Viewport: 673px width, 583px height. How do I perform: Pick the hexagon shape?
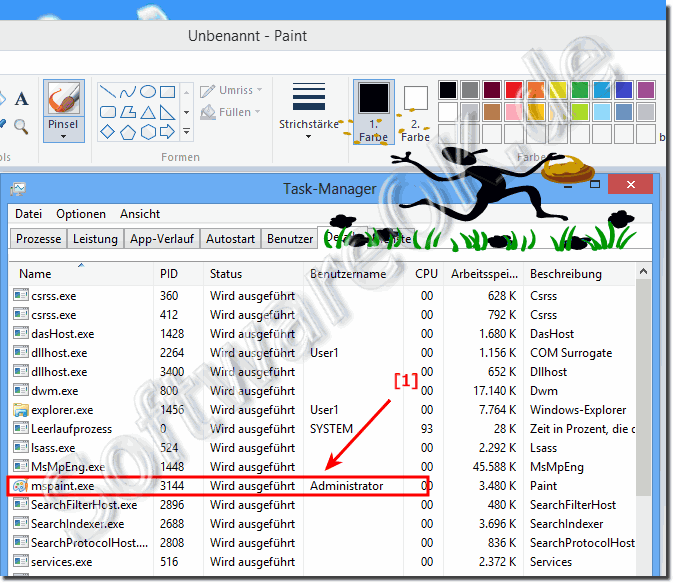click(148, 132)
